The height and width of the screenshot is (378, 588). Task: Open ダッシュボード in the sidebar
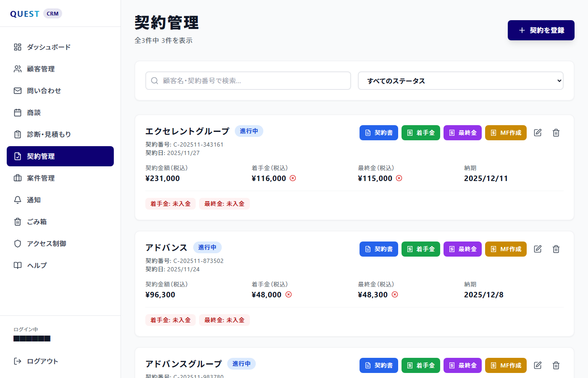pyautogui.click(x=48, y=47)
